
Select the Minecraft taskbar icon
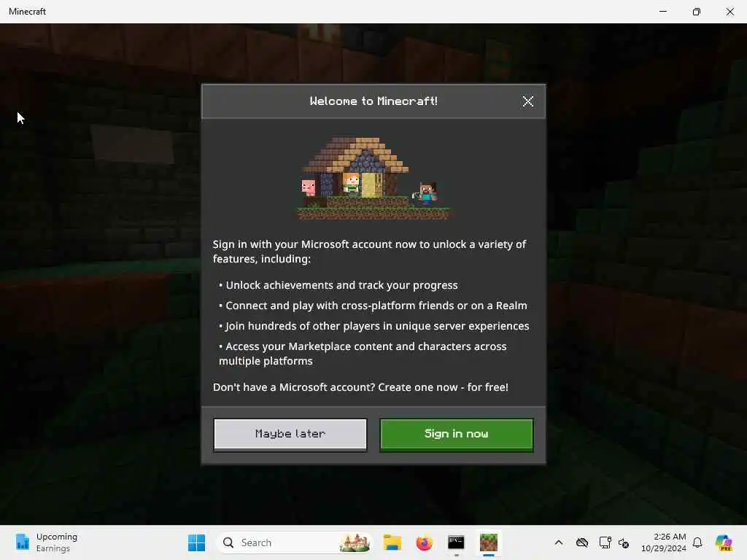488,542
